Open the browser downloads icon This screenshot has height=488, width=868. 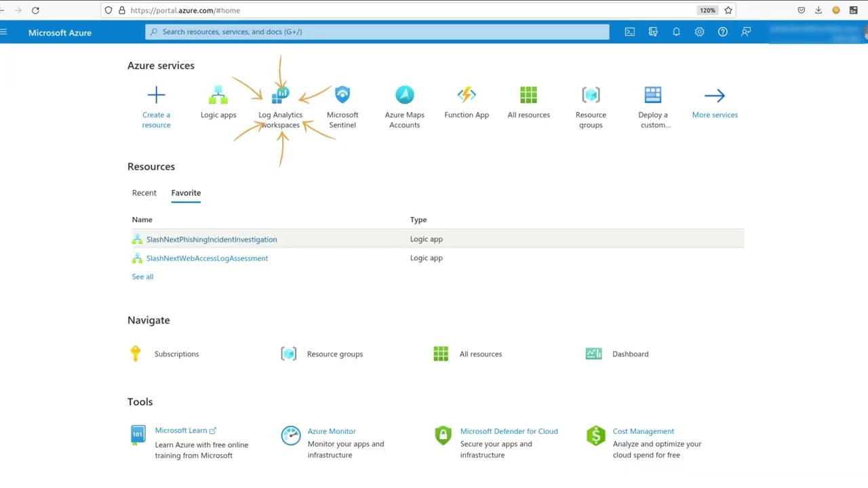818,10
